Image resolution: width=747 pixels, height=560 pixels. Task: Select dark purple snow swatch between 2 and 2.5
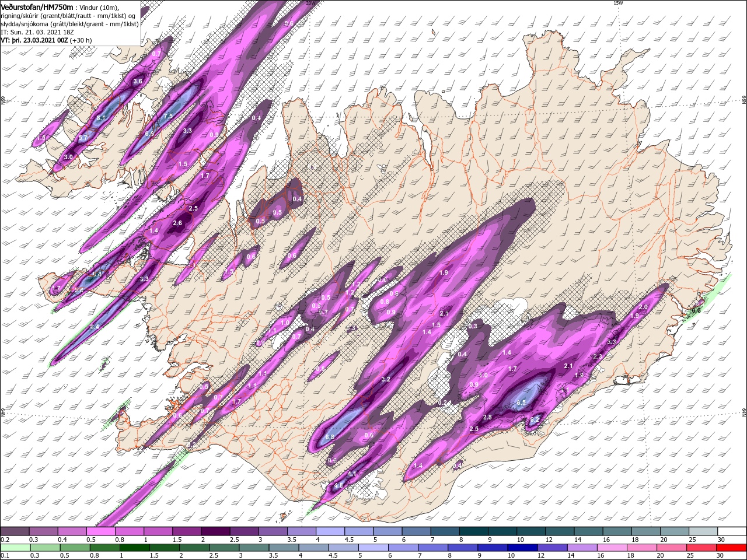click(215, 531)
